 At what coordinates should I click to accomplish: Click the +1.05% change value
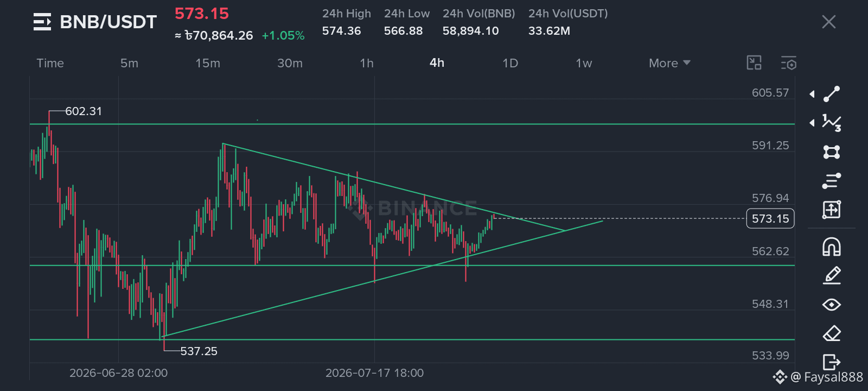coord(283,36)
